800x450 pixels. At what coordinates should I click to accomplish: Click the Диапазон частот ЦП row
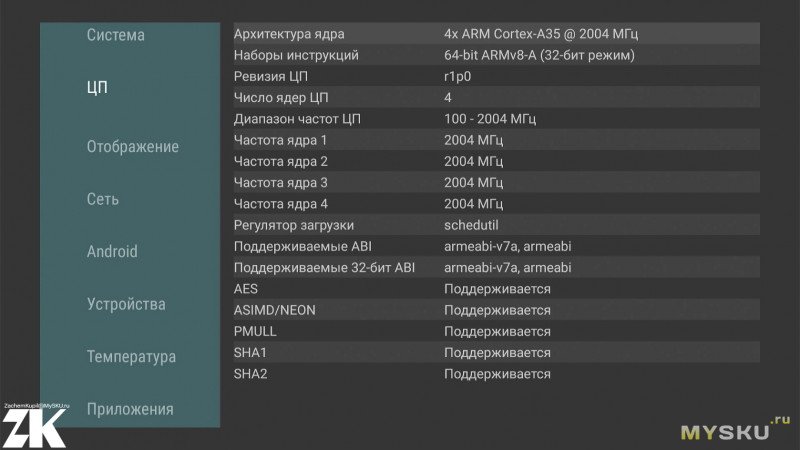click(x=496, y=119)
